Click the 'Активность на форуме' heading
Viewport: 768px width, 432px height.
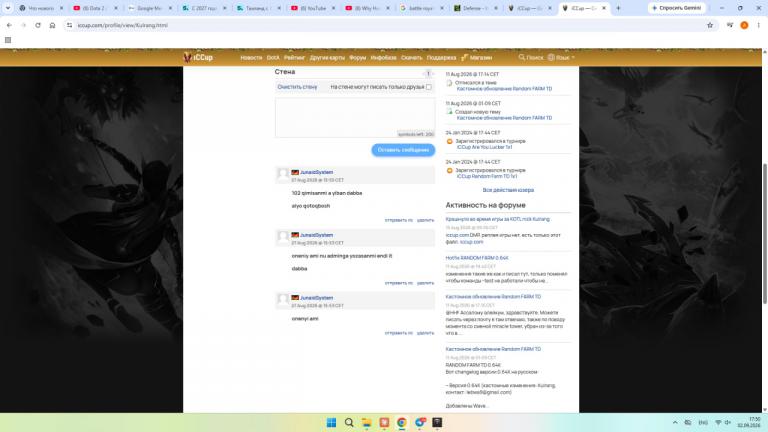pyautogui.click(x=485, y=205)
